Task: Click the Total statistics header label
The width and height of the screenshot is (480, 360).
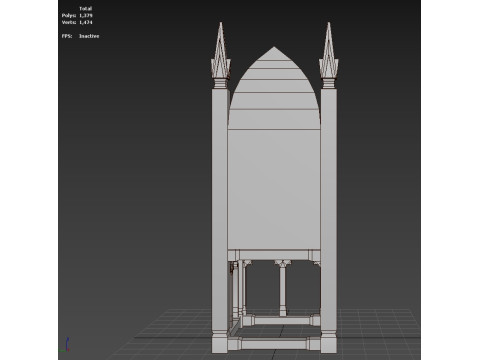Action: [86, 9]
